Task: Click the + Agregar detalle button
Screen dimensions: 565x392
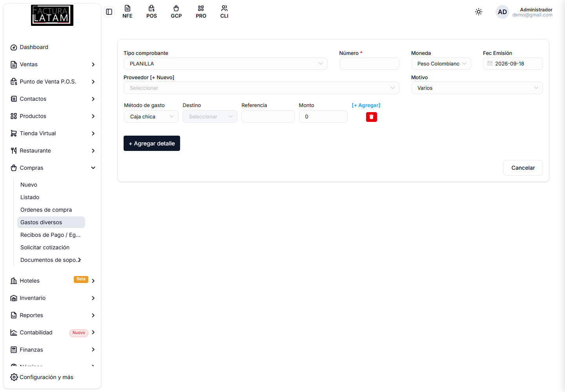Action: pos(152,143)
